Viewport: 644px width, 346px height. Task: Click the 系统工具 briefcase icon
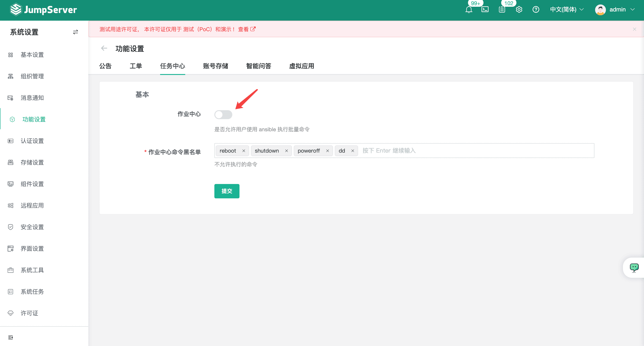click(11, 270)
